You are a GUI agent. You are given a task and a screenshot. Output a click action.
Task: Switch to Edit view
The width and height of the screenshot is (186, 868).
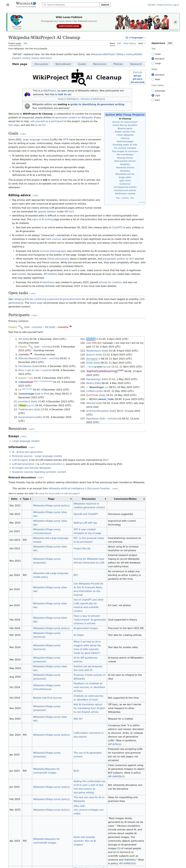point(119,43)
